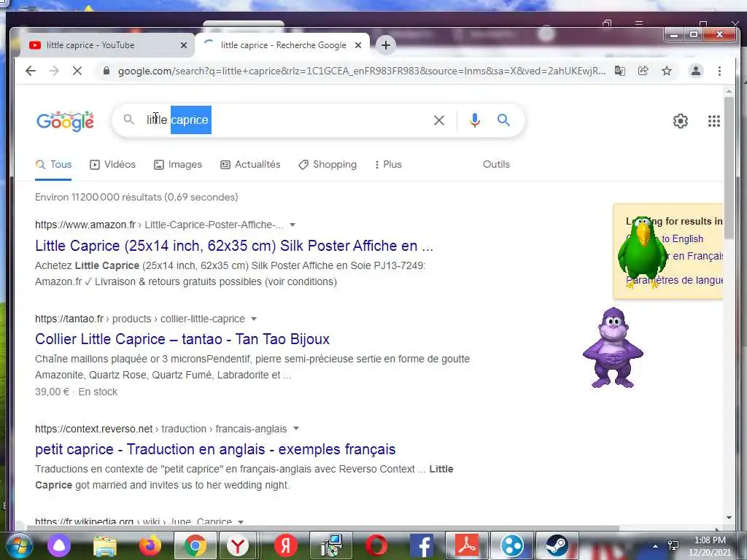This screenshot has width=747, height=560.
Task: Open the translate page icon in address bar
Action: click(x=619, y=71)
